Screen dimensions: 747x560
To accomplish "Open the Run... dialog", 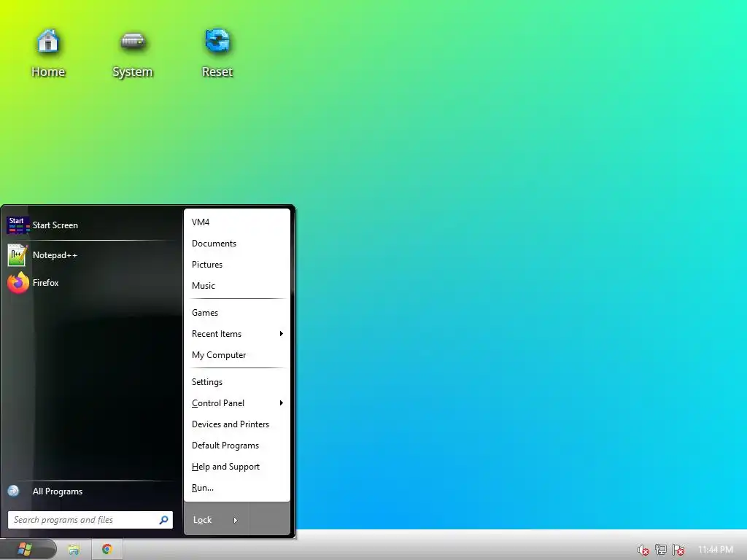I will [237, 488].
